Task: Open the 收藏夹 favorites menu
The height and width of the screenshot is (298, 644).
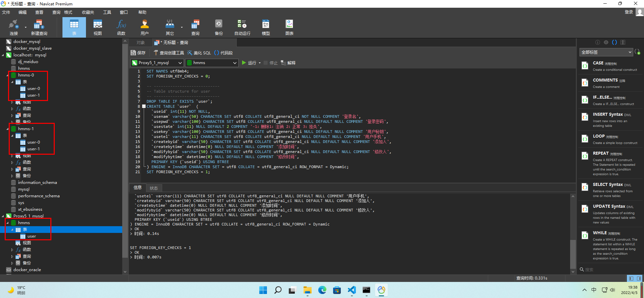Action: click(x=88, y=12)
